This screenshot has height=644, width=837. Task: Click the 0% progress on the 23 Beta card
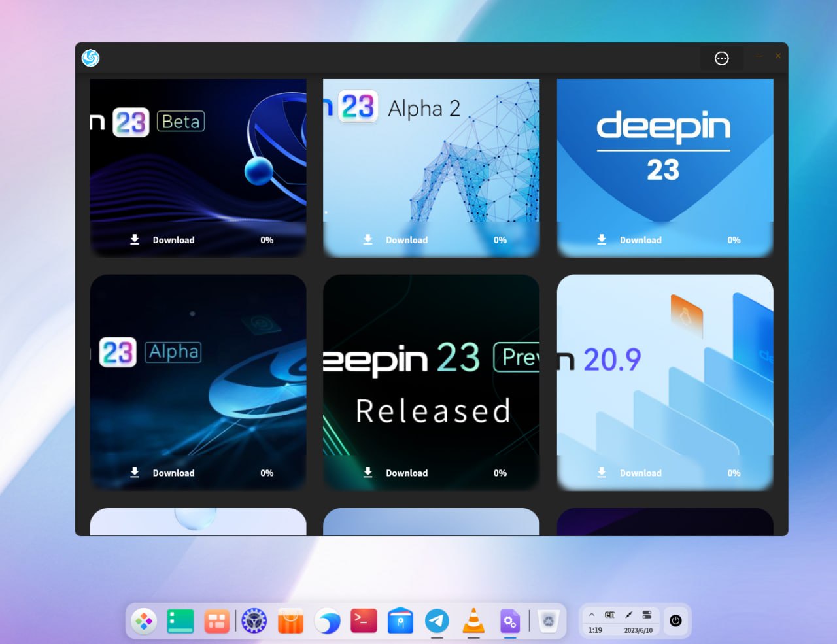(x=267, y=240)
